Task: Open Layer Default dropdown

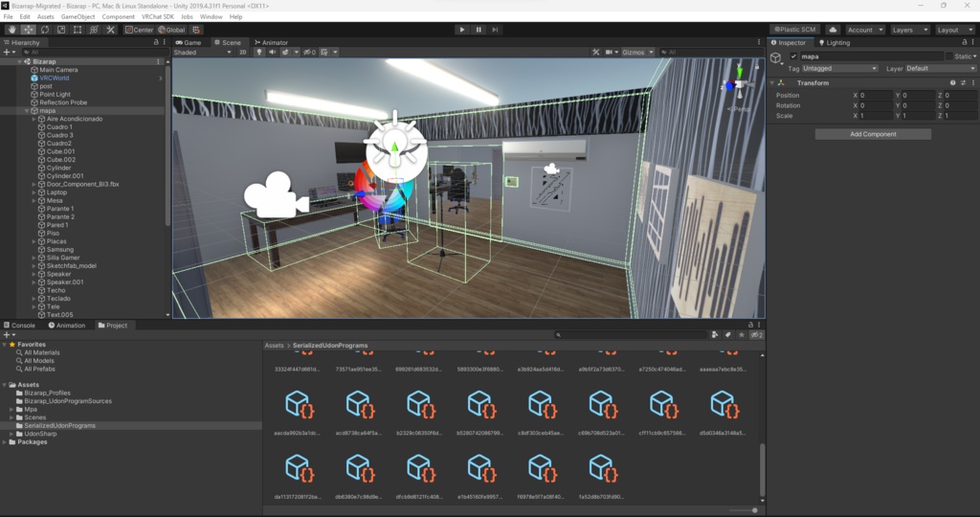Action: click(x=940, y=68)
